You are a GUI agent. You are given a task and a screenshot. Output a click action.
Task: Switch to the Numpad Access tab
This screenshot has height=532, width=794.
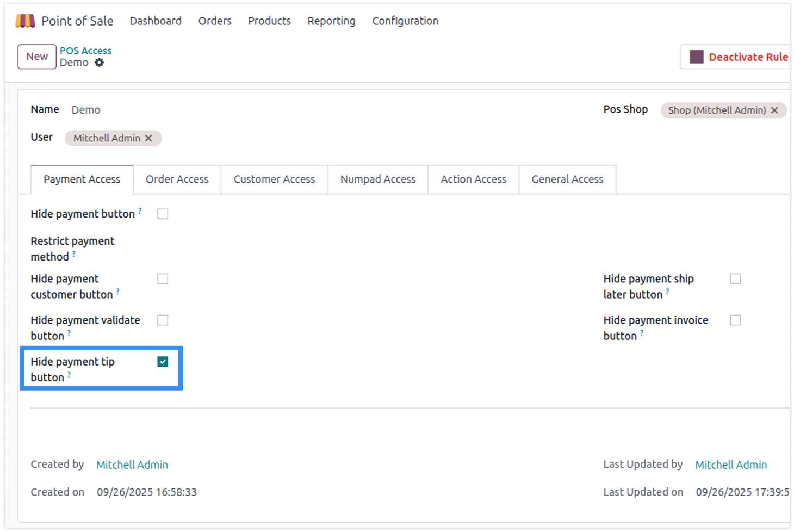377,180
